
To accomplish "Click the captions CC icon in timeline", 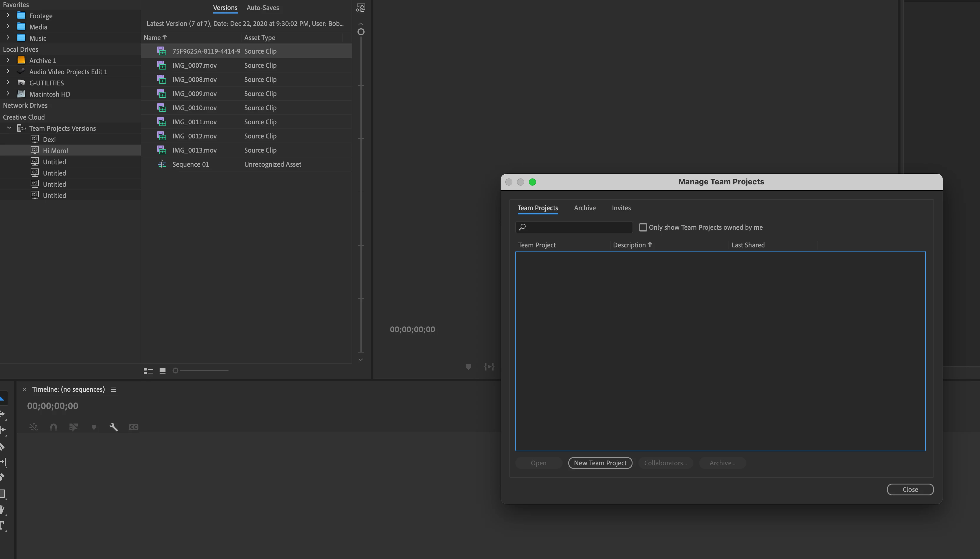I will pyautogui.click(x=134, y=427).
